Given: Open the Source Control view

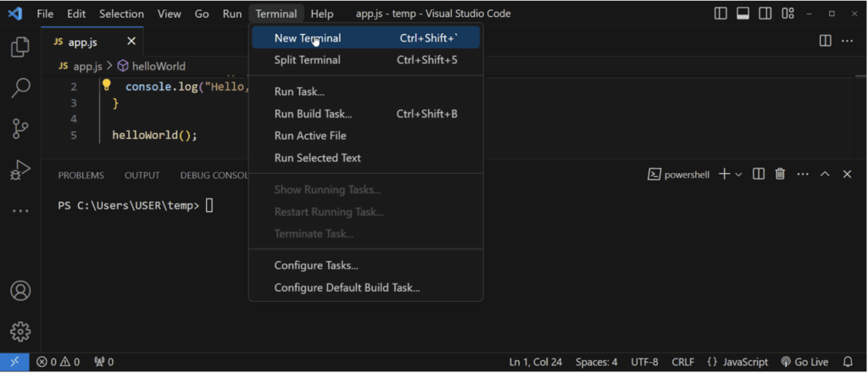Looking at the screenshot, I should point(20,129).
